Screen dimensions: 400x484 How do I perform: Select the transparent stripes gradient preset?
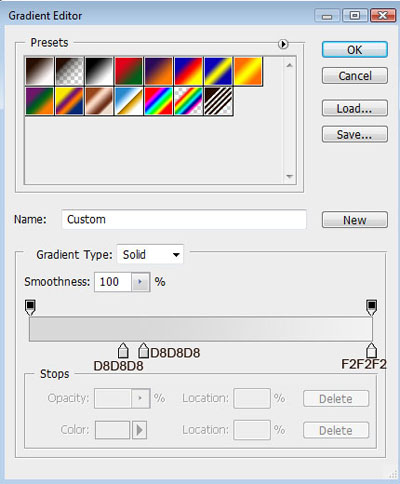(218, 101)
